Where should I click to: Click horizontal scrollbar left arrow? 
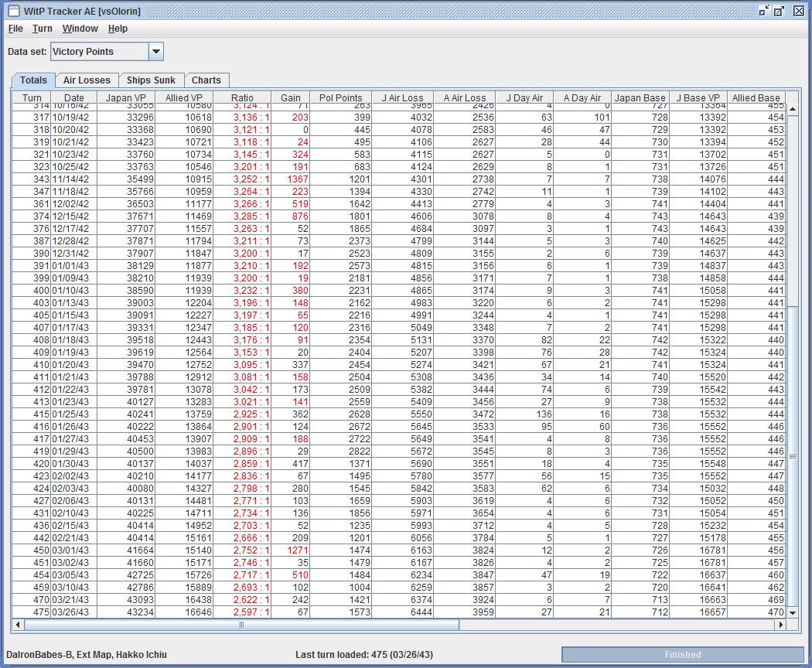[x=18, y=625]
